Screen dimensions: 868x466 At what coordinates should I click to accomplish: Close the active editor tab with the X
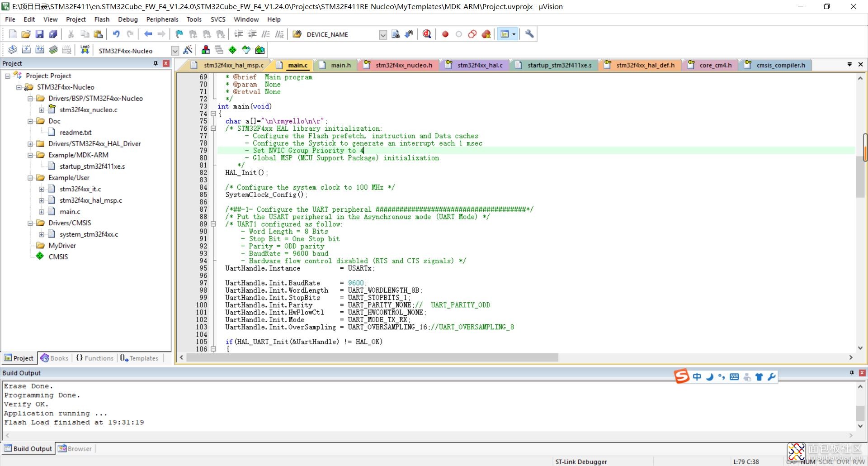click(860, 65)
